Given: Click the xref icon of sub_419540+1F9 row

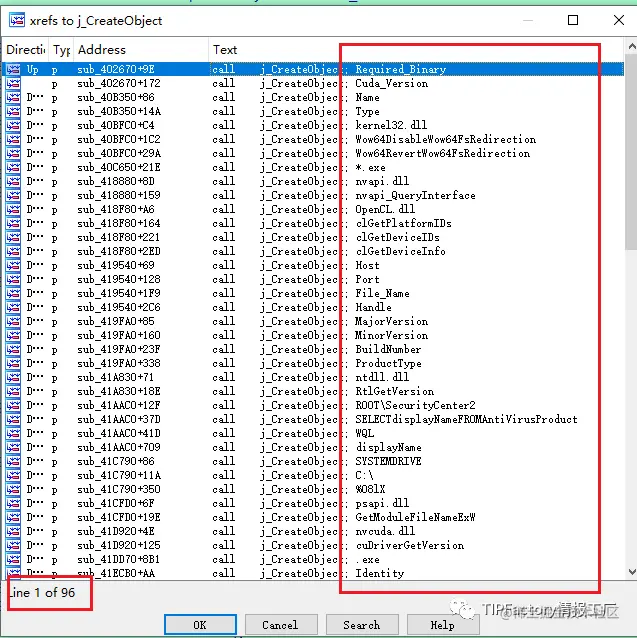Looking at the screenshot, I should [13, 293].
